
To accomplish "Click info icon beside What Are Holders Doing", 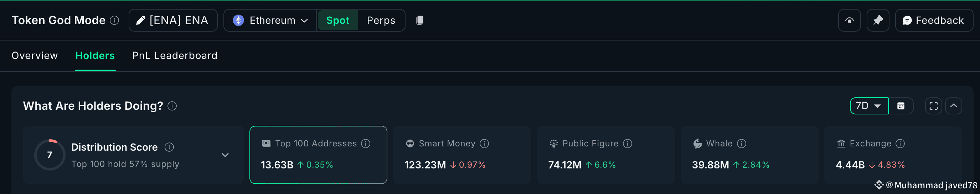I will coord(172,106).
